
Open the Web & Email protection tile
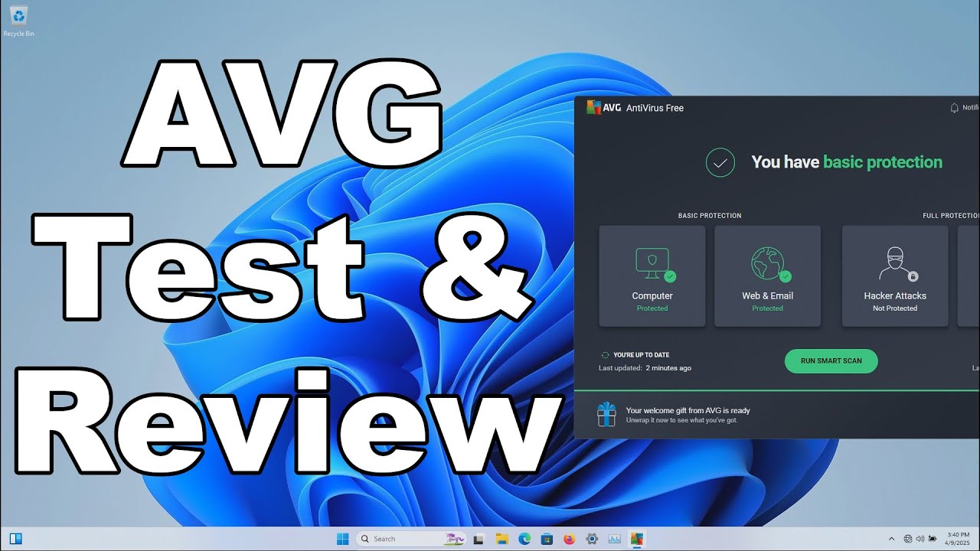pos(767,276)
